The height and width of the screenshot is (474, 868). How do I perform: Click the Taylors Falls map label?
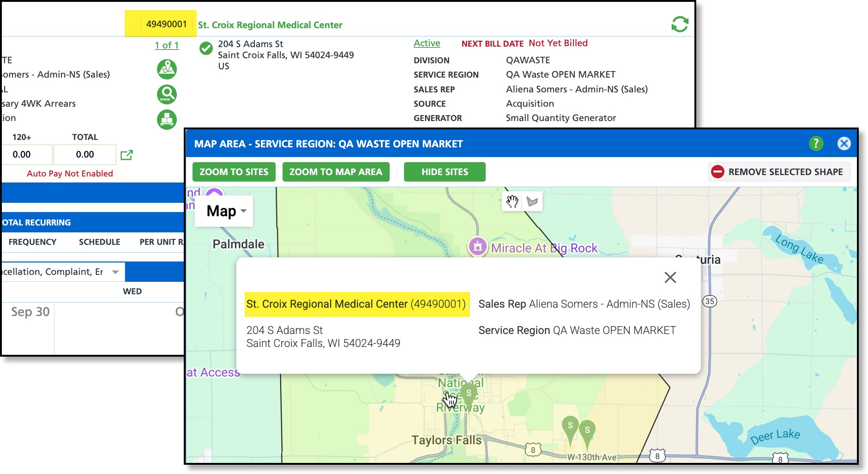(446, 440)
